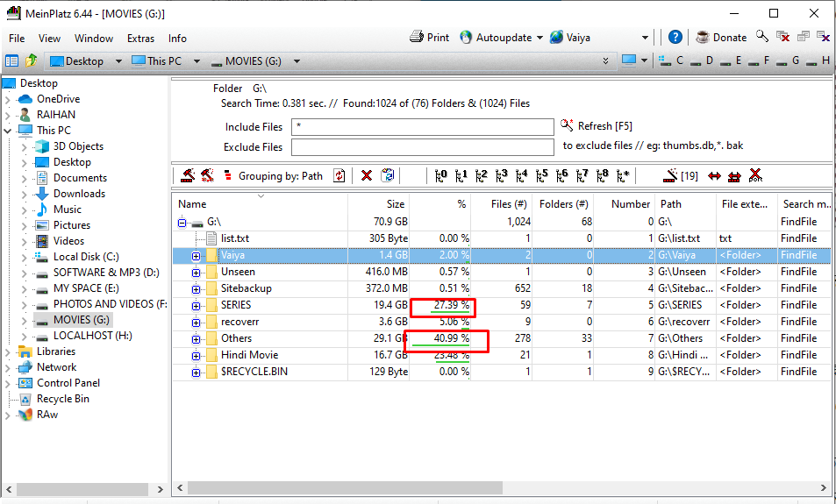Click the magnifying glass search icon
Screen dimensions: 836x504
pos(762,36)
